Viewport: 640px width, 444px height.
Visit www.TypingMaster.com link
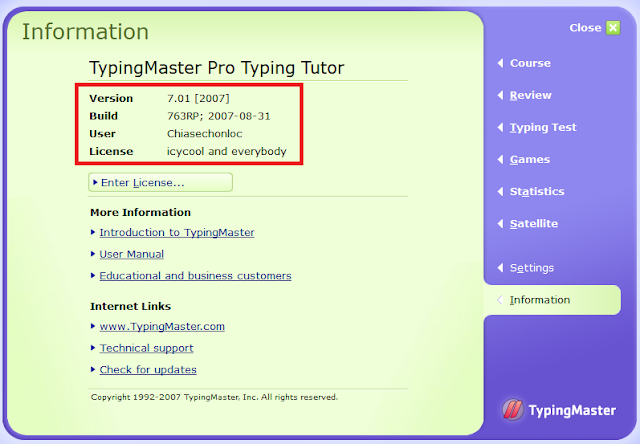click(x=162, y=326)
